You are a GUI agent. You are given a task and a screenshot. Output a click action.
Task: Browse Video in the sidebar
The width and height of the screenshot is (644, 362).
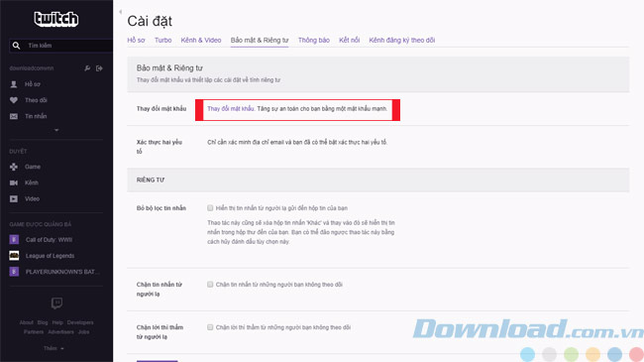click(32, 198)
